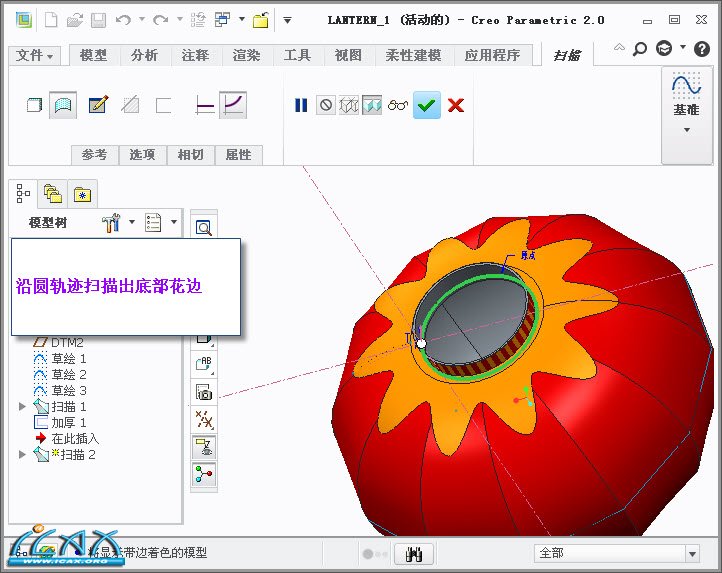Switch to the 柔性建模 ribbon tab
The width and height of the screenshot is (722, 573).
click(413, 56)
